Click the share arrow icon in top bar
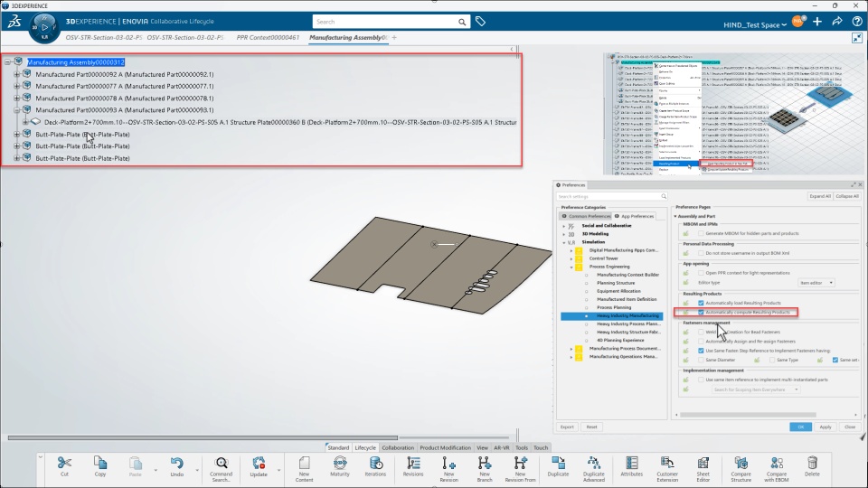The image size is (868, 488). click(837, 22)
